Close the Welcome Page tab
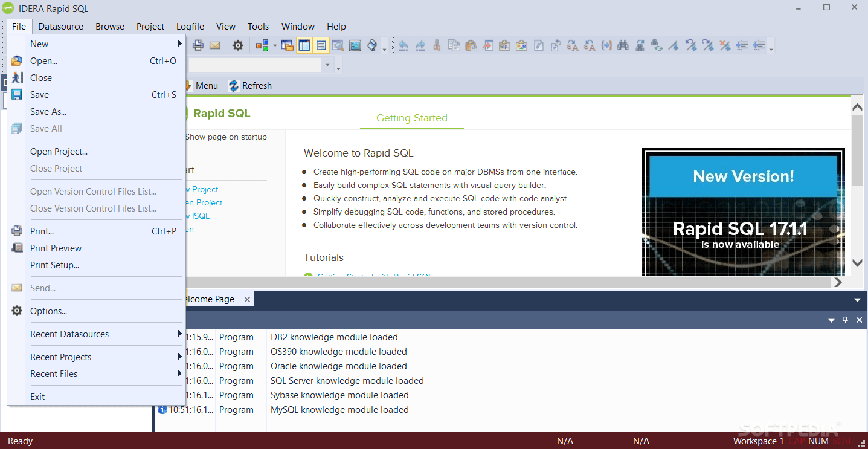The width and height of the screenshot is (868, 449). [x=247, y=299]
